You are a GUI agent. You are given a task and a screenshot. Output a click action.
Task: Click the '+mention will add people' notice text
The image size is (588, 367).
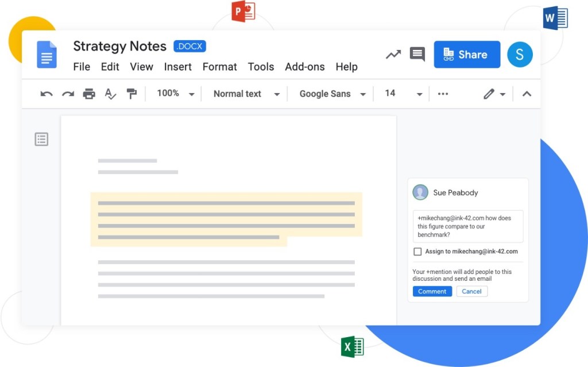click(462, 275)
